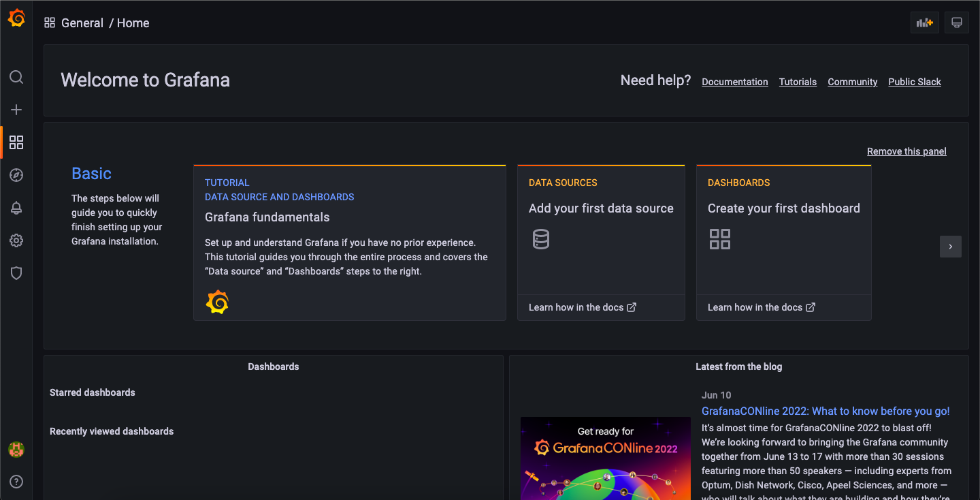Image resolution: width=980 pixels, height=500 pixels.
Task: Open the Explore compass icon
Action: pyautogui.click(x=16, y=175)
